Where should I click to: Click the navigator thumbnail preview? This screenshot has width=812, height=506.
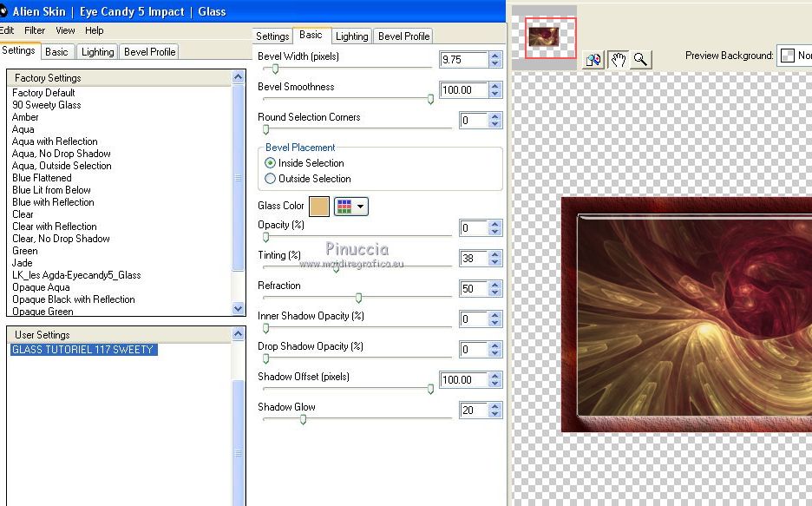pyautogui.click(x=544, y=37)
